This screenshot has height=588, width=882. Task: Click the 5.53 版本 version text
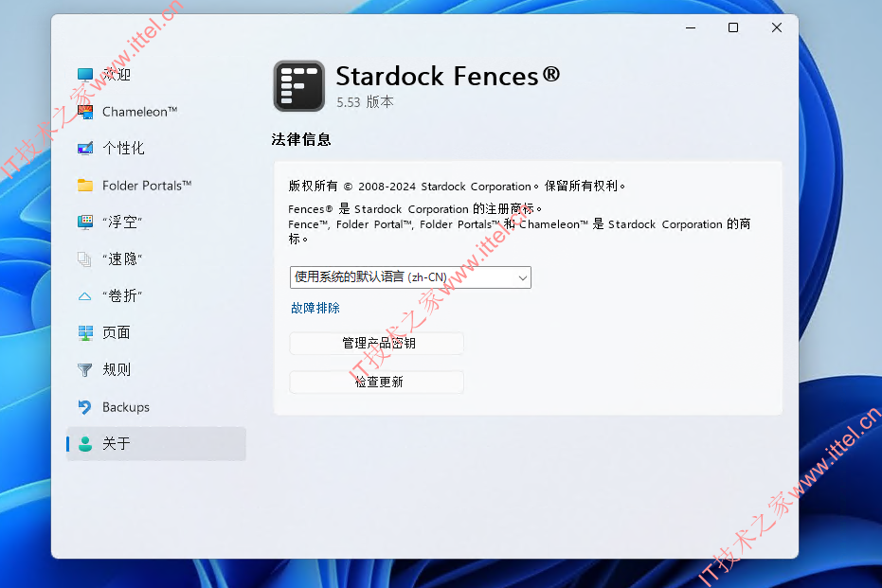click(365, 101)
